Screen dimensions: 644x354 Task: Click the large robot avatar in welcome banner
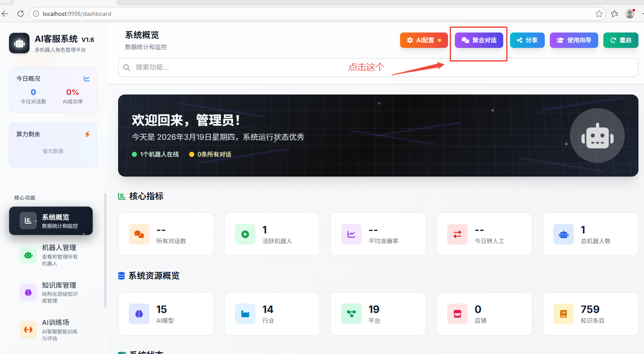(x=597, y=136)
